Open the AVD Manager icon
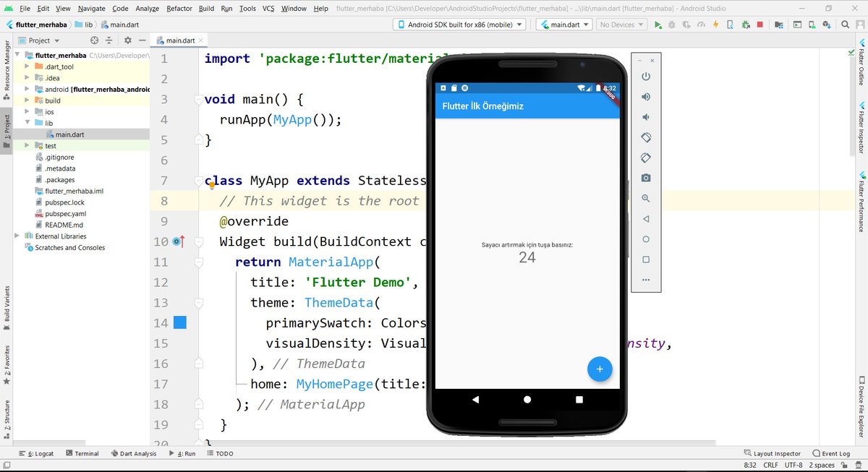The image size is (868, 472). 812,25
